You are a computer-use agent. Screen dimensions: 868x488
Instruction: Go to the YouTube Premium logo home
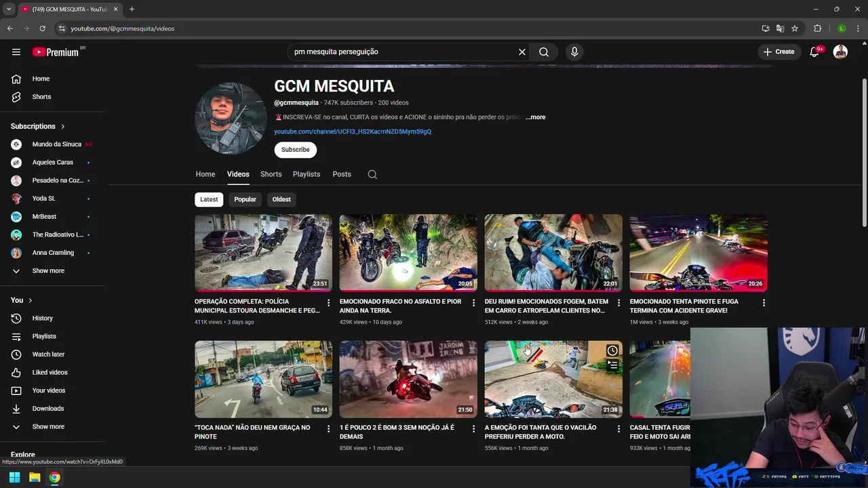(56, 52)
